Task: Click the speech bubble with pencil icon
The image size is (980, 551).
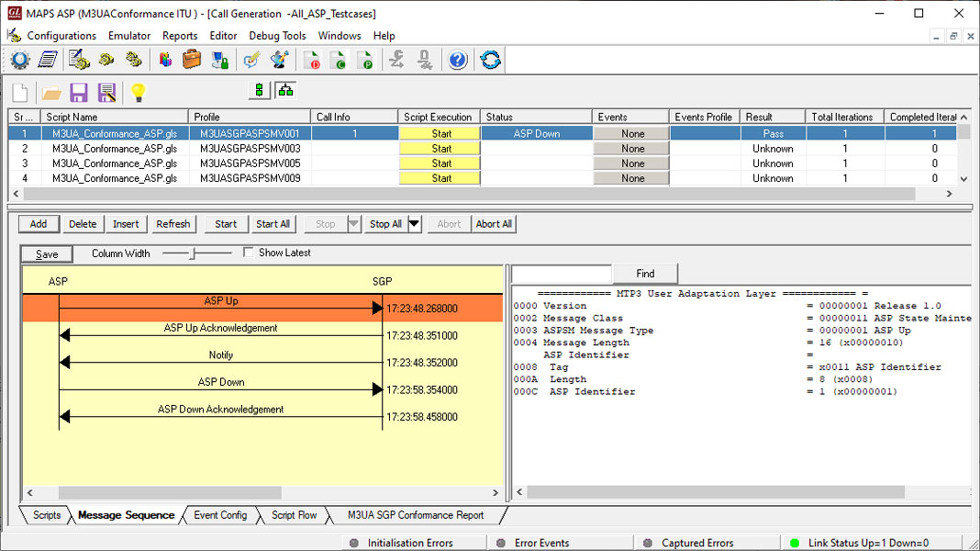Action: [251, 60]
